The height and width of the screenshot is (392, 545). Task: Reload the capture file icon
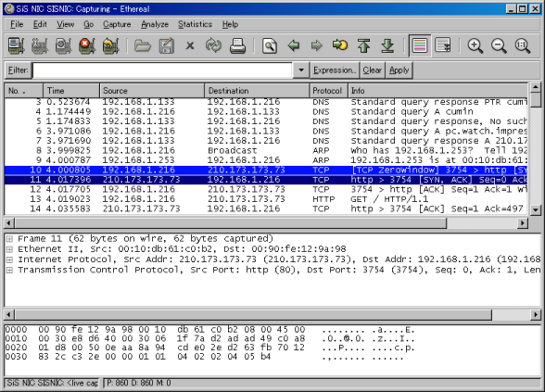click(x=213, y=45)
